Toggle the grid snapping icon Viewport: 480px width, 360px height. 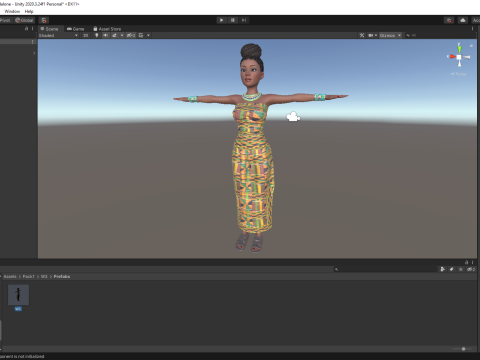[44, 20]
